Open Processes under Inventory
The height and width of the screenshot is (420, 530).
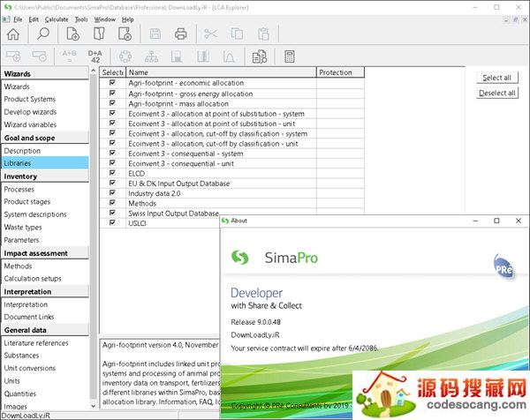click(x=19, y=189)
